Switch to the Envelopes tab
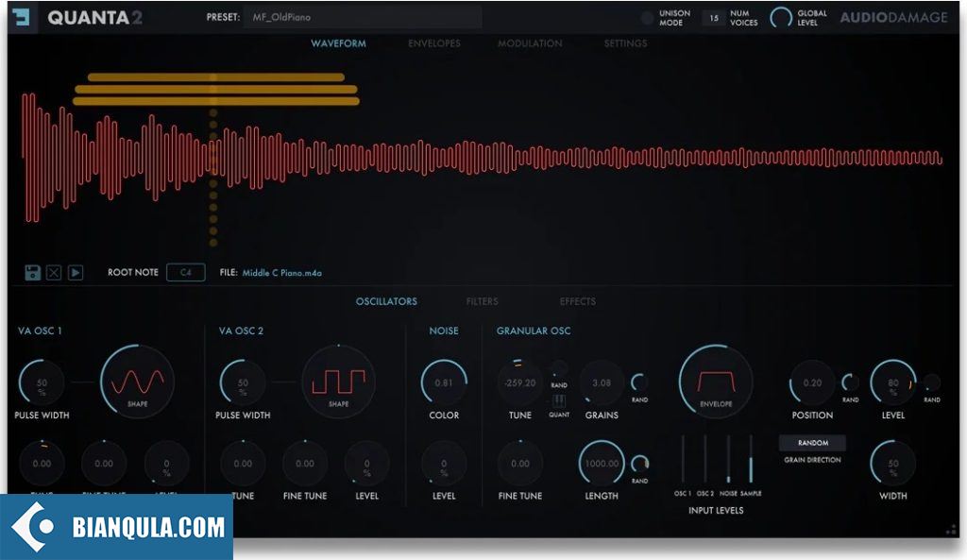The height and width of the screenshot is (560, 967). [x=434, y=43]
